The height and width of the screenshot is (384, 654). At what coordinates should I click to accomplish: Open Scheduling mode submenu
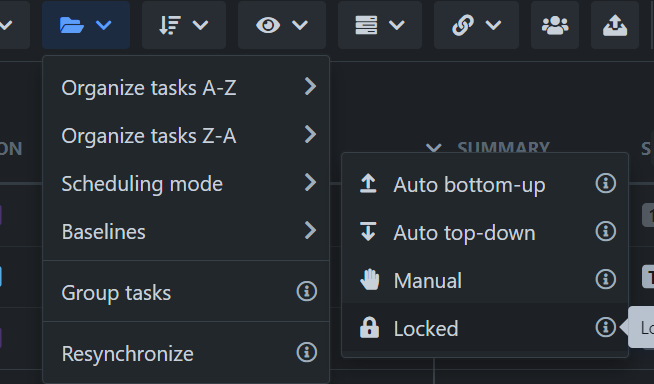[x=186, y=183]
